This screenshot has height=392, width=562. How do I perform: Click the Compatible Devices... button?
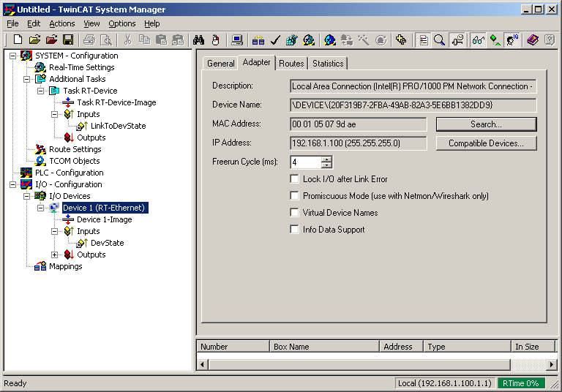(x=486, y=143)
